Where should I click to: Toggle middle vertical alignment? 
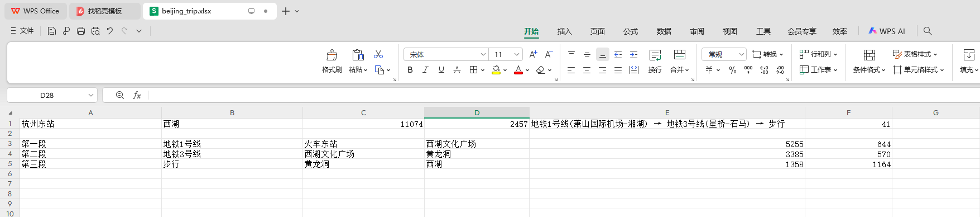pos(587,54)
